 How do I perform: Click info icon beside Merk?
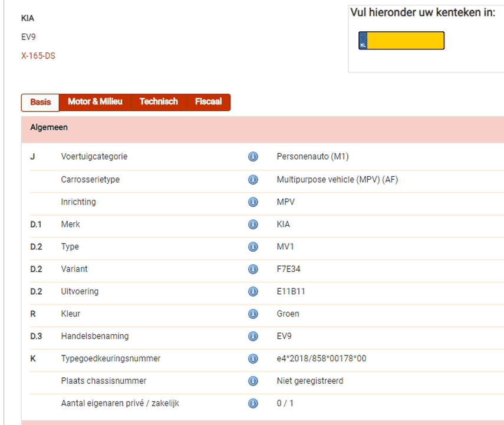253,224
